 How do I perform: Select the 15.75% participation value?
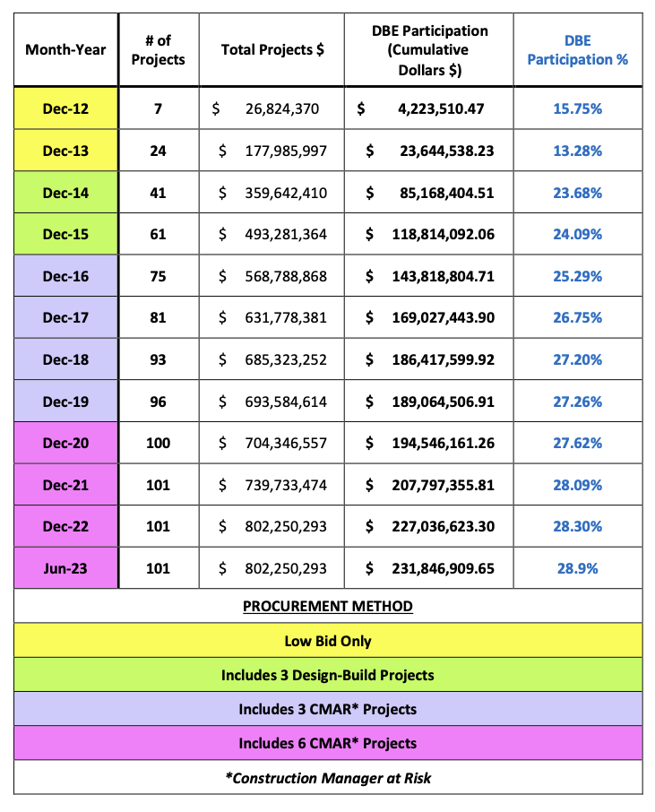coord(577,108)
